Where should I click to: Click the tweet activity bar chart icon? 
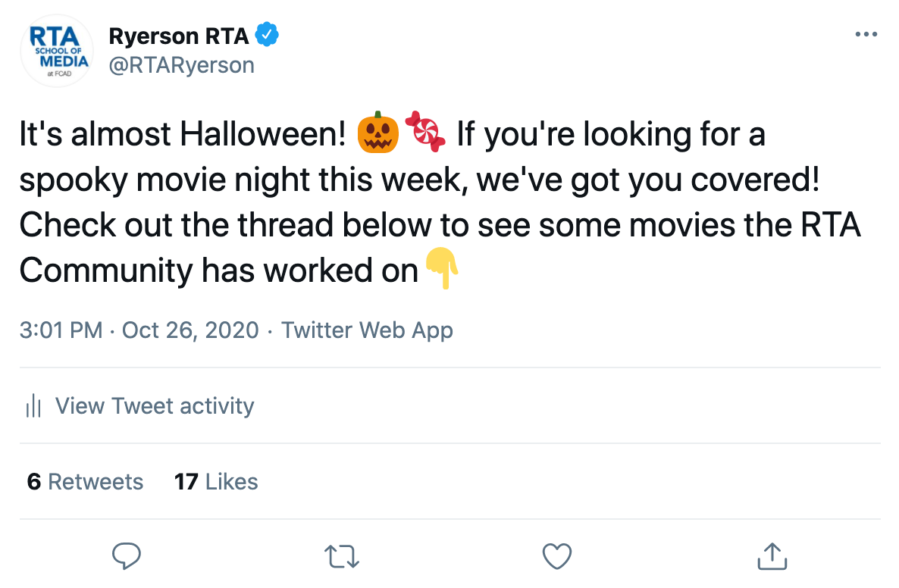tap(33, 406)
